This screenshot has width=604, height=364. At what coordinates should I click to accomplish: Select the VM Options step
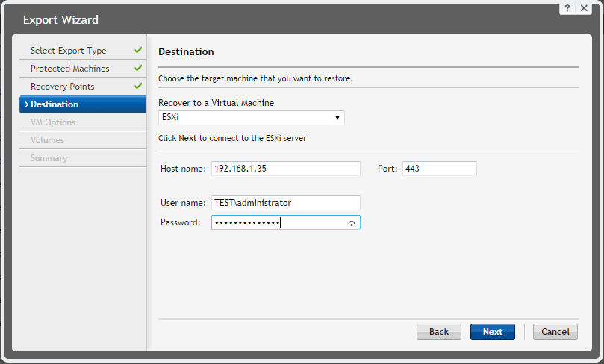[83, 122]
